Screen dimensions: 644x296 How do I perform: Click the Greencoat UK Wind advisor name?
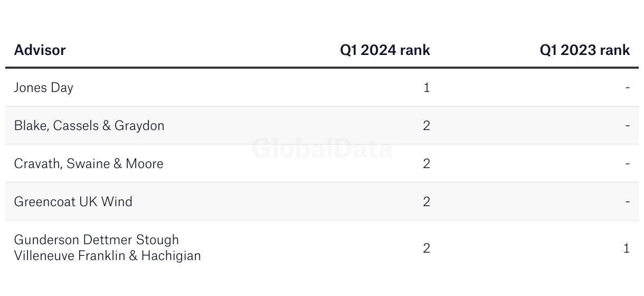(x=73, y=201)
